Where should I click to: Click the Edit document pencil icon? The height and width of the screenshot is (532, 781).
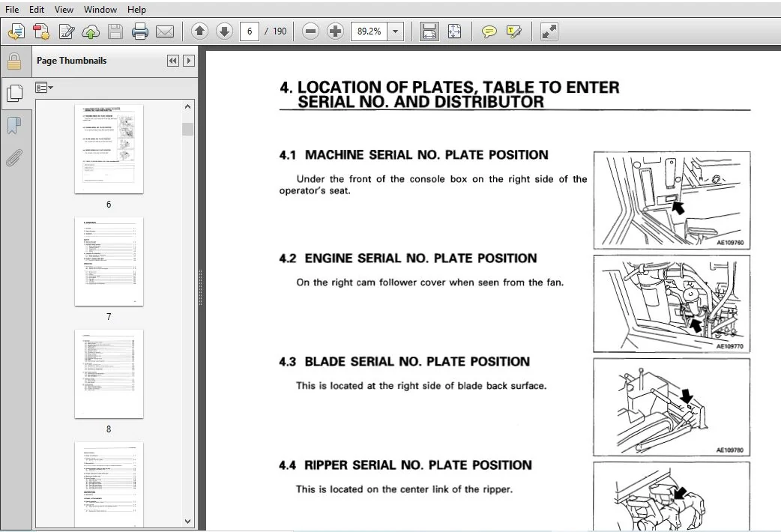(x=66, y=31)
